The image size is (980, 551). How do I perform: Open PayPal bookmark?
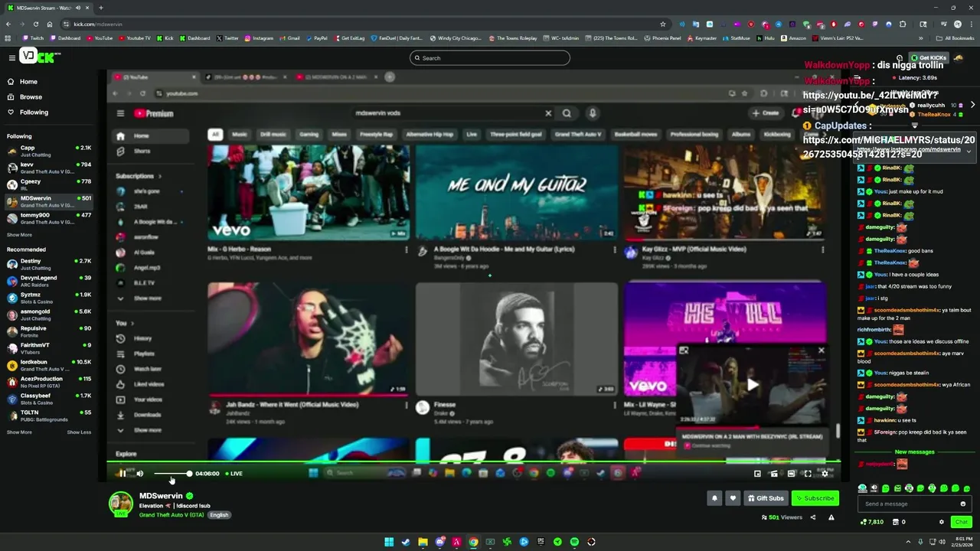316,38
